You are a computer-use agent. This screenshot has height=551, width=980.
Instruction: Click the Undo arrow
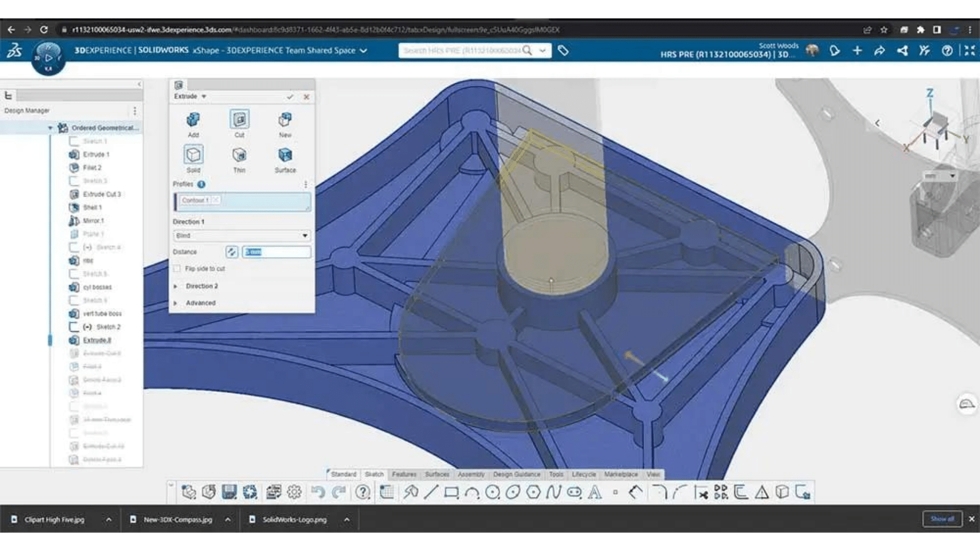[317, 492]
